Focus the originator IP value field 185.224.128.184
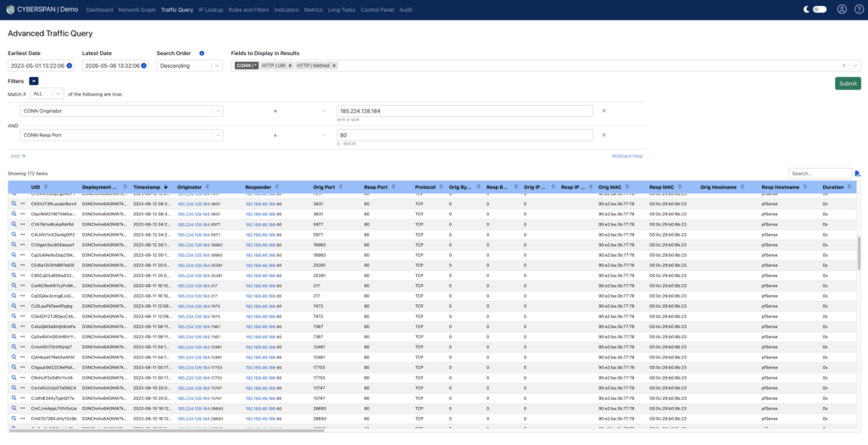The height and width of the screenshot is (445, 868). coord(465,111)
